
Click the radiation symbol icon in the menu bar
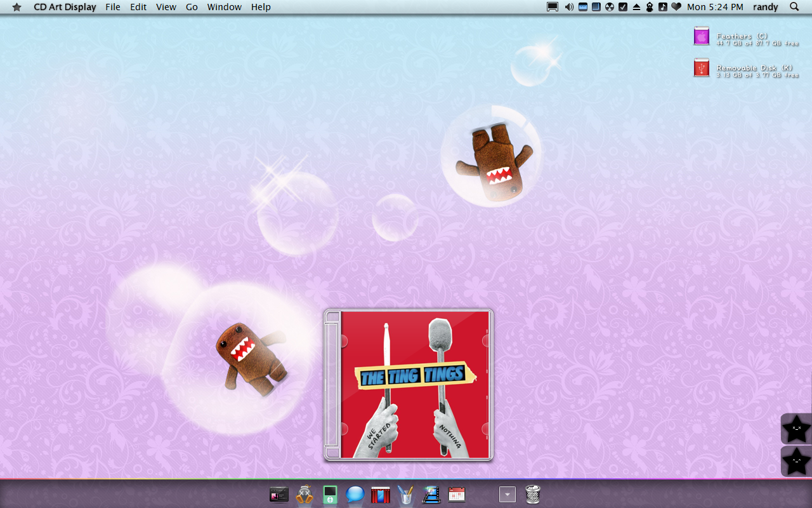(x=610, y=7)
